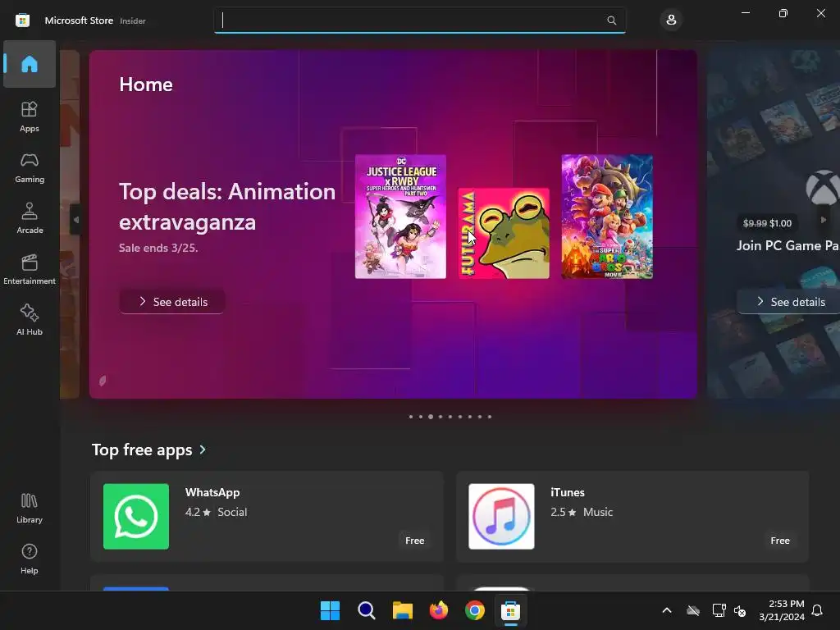
Task: Open the Entertainment section in sidebar
Action: pos(30,269)
